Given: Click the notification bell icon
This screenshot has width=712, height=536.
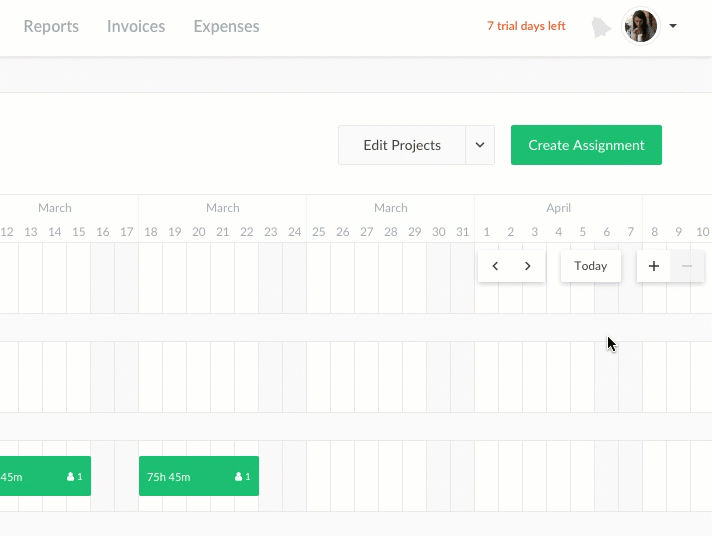Looking at the screenshot, I should click(601, 27).
